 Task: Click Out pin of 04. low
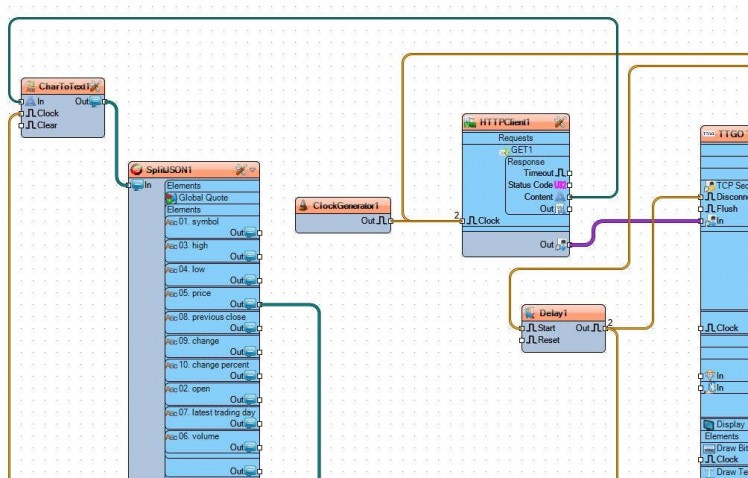point(260,281)
